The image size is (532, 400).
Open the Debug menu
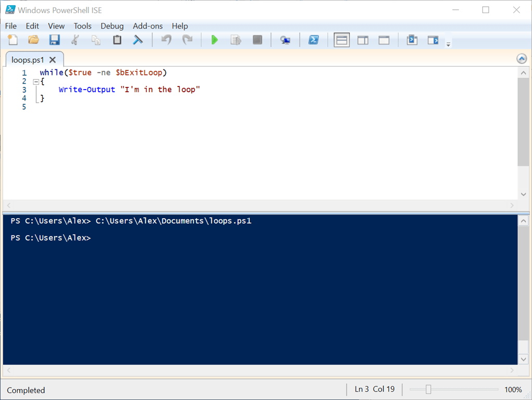(x=112, y=26)
